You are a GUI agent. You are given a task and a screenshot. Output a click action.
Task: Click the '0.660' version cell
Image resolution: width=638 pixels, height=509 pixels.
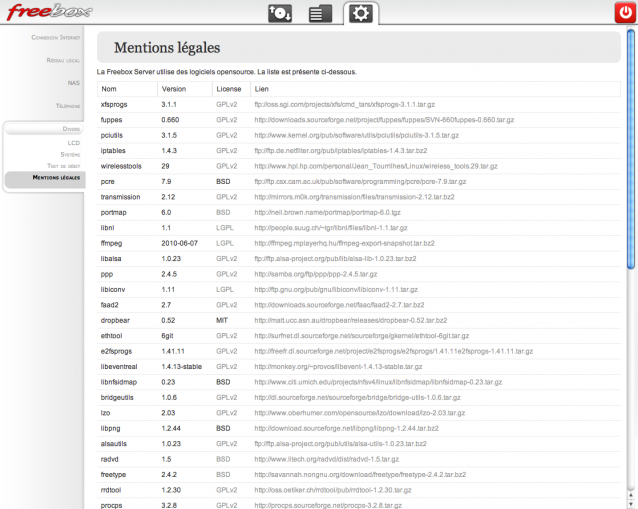pyautogui.click(x=170, y=120)
